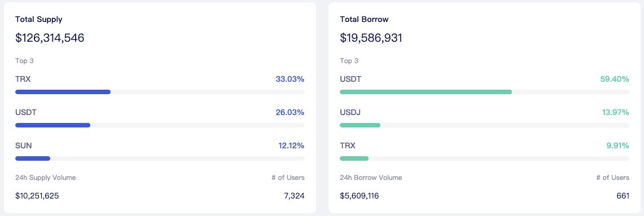Screen dimensions: 644x216
Task: Click the SUN supply progress bar
Action: click(x=160, y=158)
